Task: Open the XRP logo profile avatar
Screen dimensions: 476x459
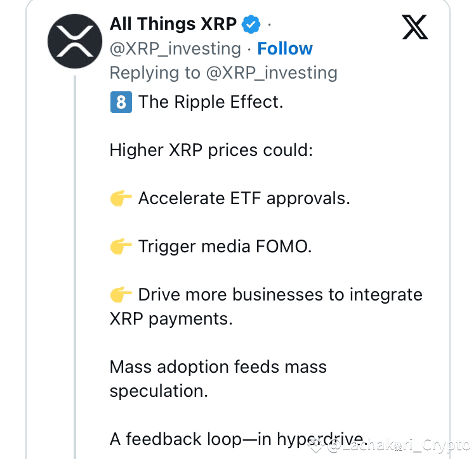Action: coord(75,41)
